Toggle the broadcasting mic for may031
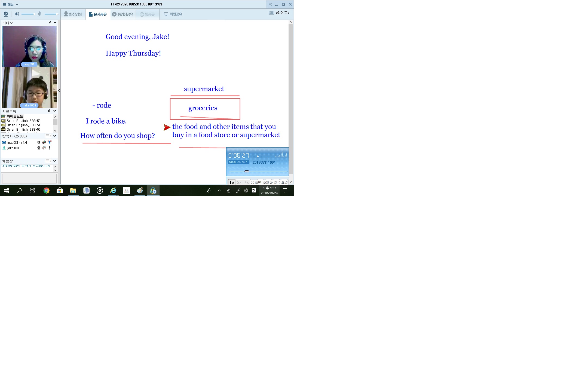Viewport: 588px width, 392px height. tap(50, 142)
